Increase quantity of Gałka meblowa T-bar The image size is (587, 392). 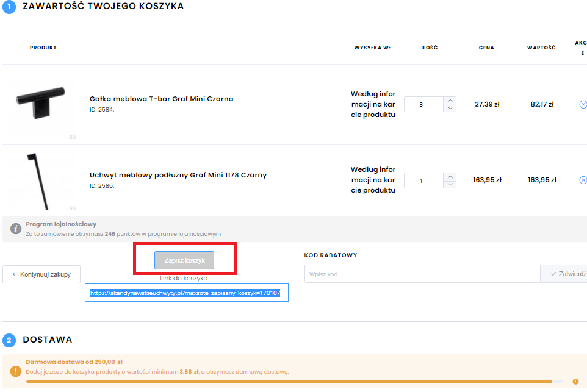coord(450,101)
